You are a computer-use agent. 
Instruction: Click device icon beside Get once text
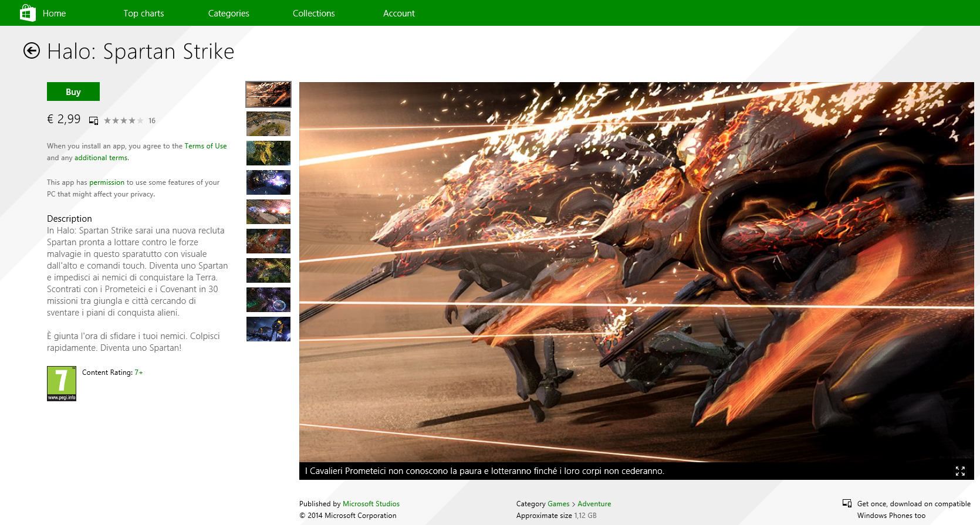(847, 503)
